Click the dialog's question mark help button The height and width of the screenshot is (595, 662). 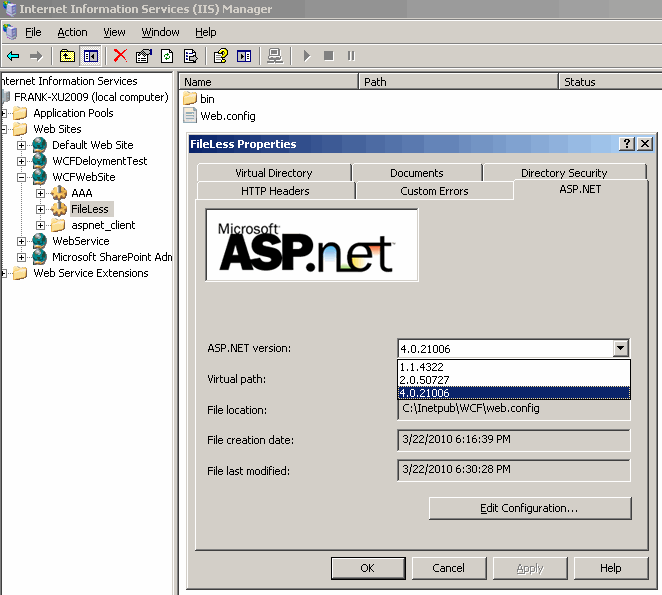(627, 144)
